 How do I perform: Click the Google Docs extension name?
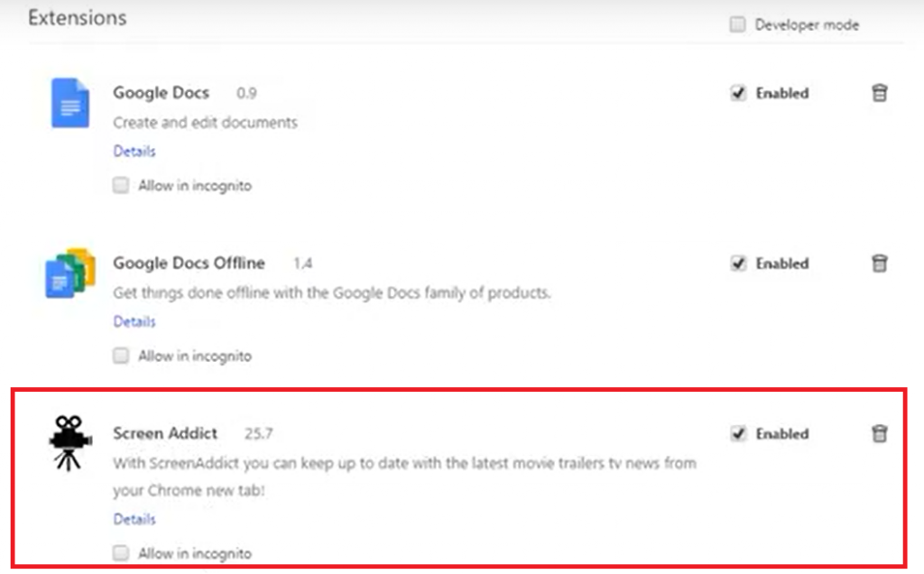point(161,93)
